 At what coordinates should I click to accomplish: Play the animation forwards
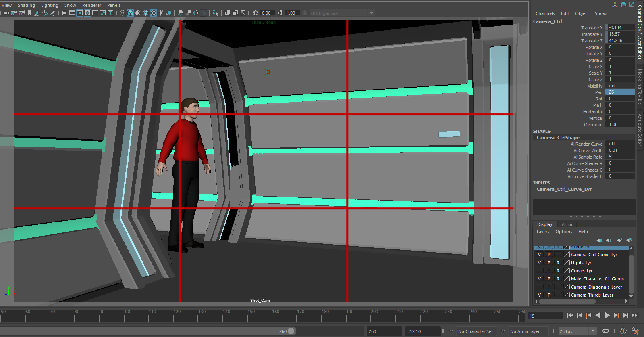tap(607, 315)
